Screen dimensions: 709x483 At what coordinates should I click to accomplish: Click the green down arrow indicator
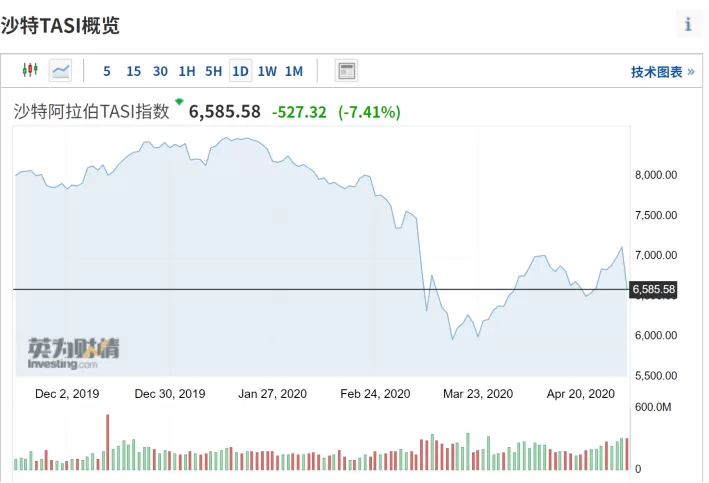(x=180, y=101)
